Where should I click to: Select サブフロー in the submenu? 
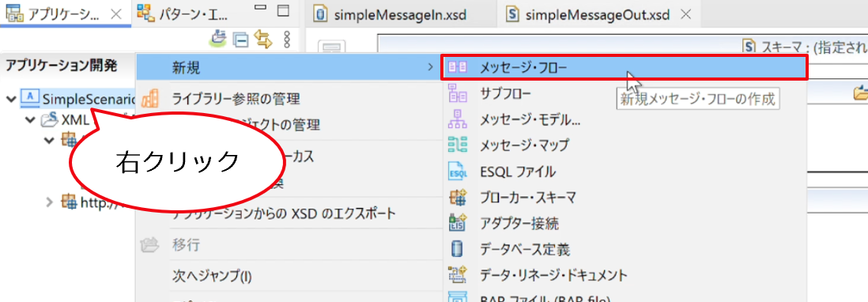[505, 94]
